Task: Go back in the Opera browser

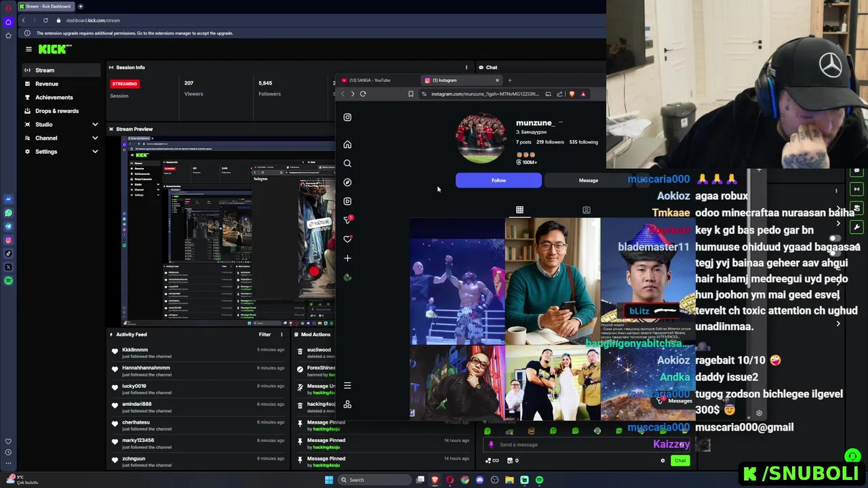Action: [x=23, y=20]
